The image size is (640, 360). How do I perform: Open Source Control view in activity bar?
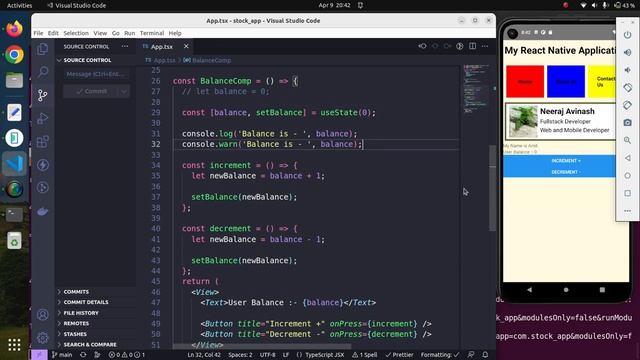click(42, 95)
